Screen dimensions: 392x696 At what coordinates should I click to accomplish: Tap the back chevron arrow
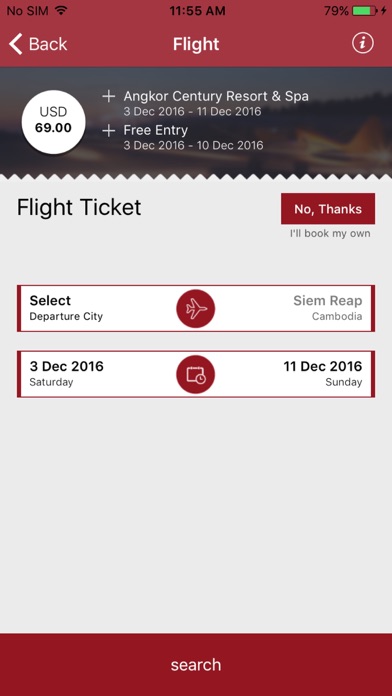click(16, 44)
